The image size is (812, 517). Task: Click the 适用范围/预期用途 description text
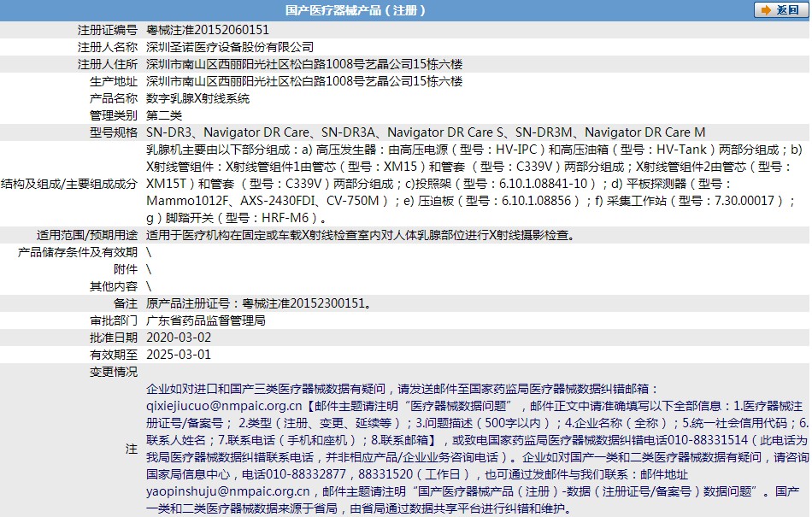tap(361, 236)
